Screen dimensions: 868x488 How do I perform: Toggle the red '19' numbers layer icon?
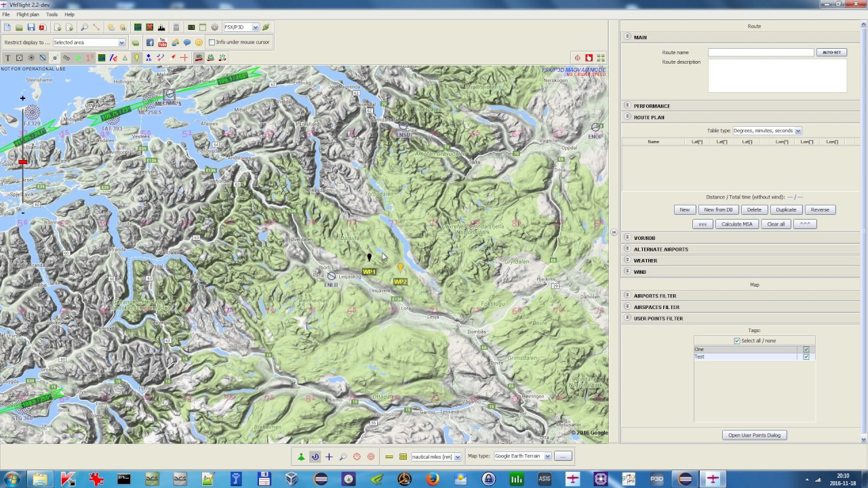pos(90,58)
